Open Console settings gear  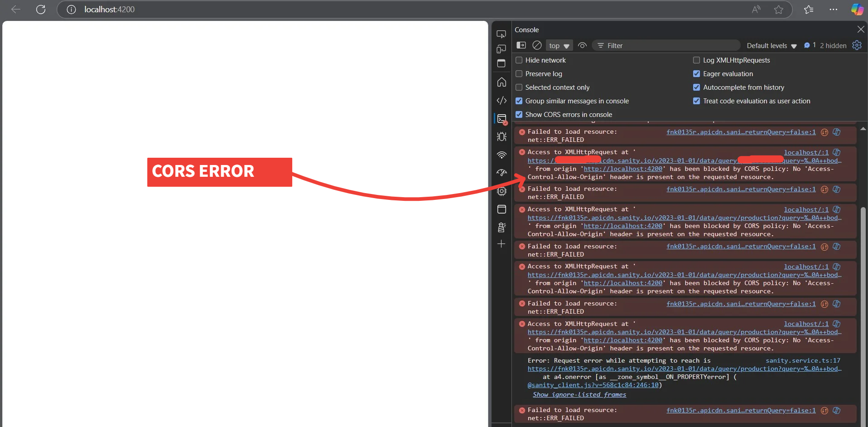coord(857,45)
